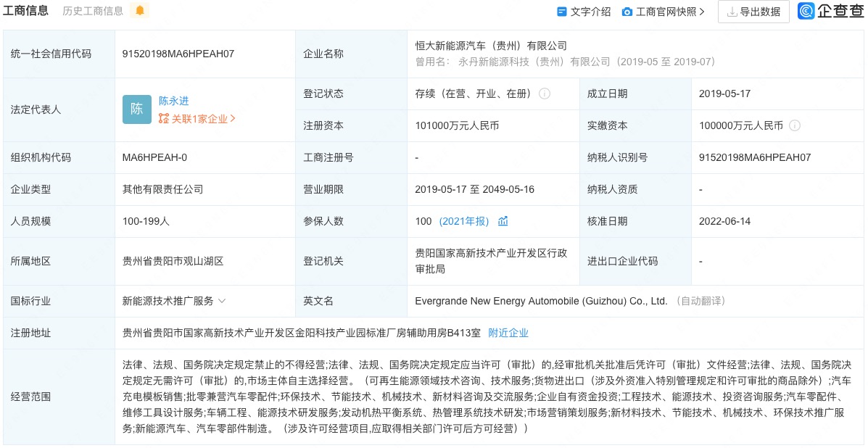Click registered capital 101000万元人民币
The width and height of the screenshot is (868, 448).
tap(458, 125)
